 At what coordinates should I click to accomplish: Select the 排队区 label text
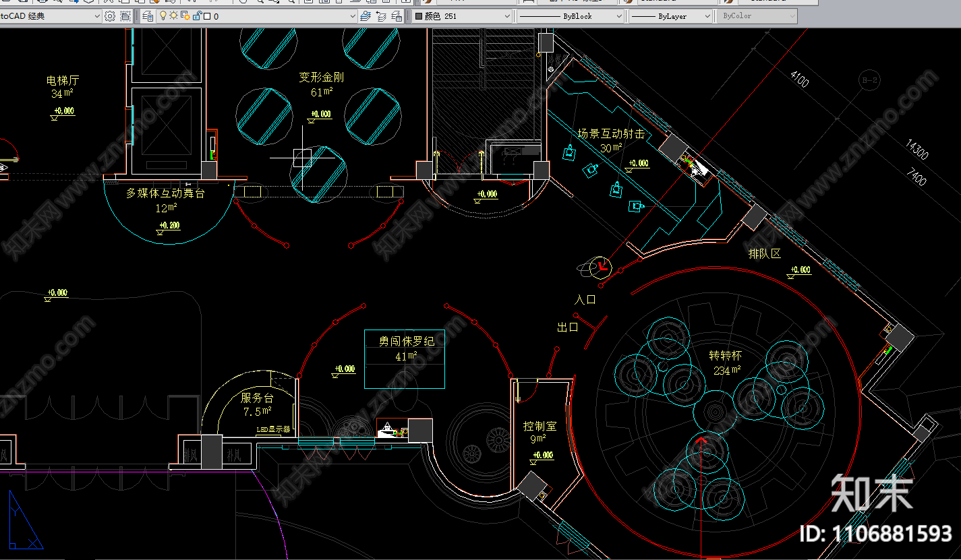[765, 254]
